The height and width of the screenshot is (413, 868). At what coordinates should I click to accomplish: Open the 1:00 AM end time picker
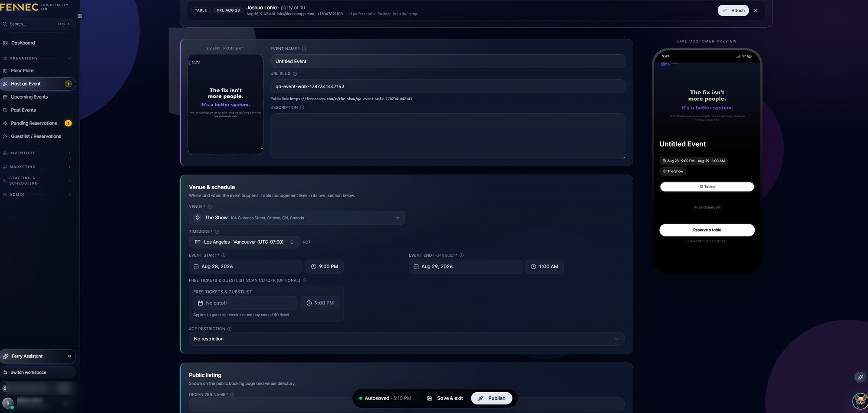coord(544,267)
